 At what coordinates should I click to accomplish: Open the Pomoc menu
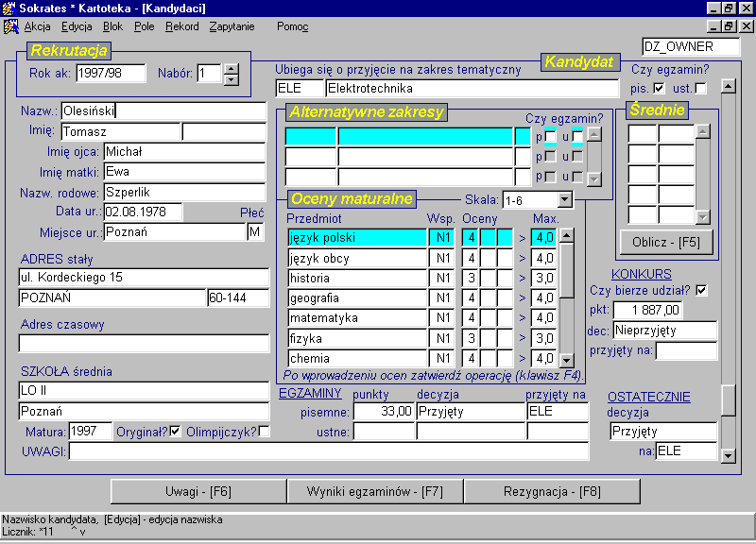coord(292,26)
